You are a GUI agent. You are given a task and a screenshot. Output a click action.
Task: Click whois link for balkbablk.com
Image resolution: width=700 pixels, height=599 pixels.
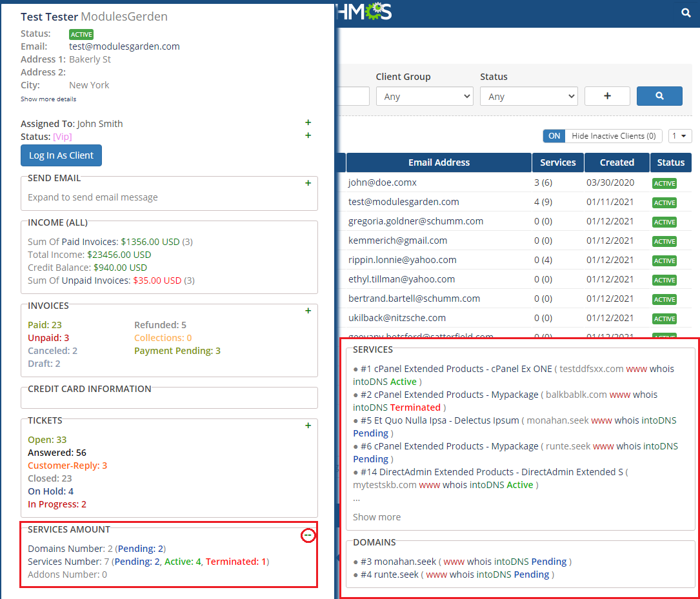pyautogui.click(x=645, y=395)
